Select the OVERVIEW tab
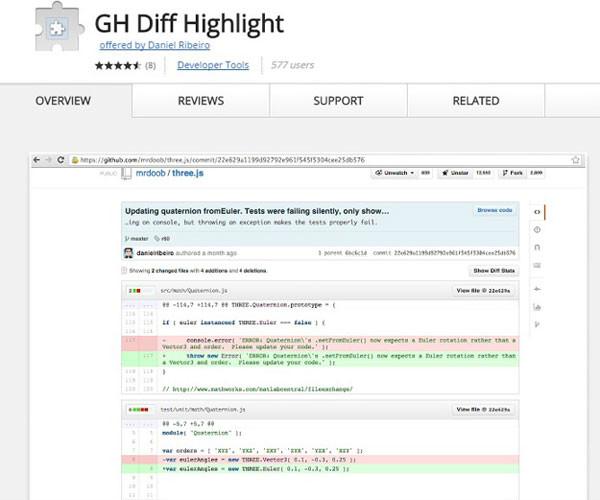 tap(63, 101)
